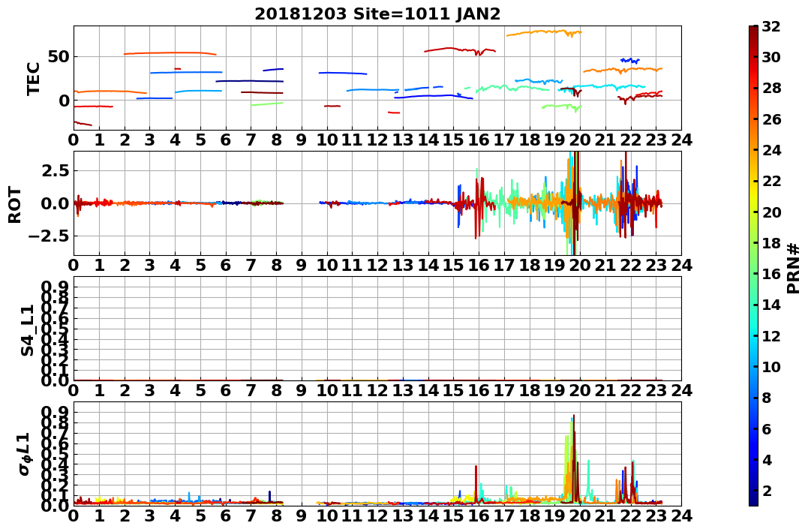Click the σφL1 y-axis label
This screenshot has height=532, width=808.
coord(24,454)
